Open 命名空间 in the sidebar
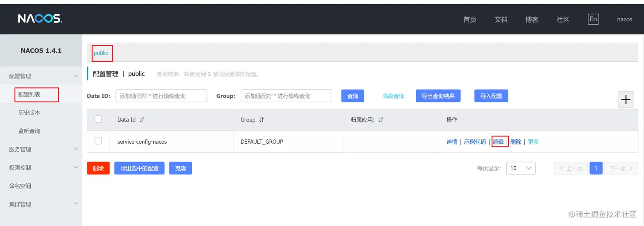The height and width of the screenshot is (226, 644). 20,186
